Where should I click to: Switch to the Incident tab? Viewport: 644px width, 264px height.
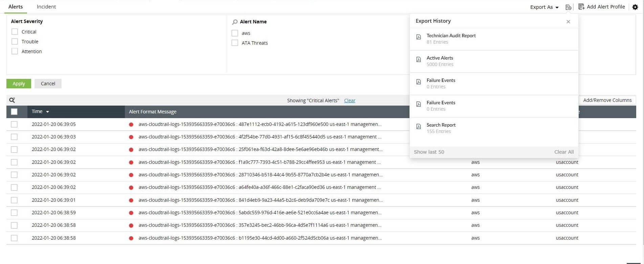click(46, 7)
